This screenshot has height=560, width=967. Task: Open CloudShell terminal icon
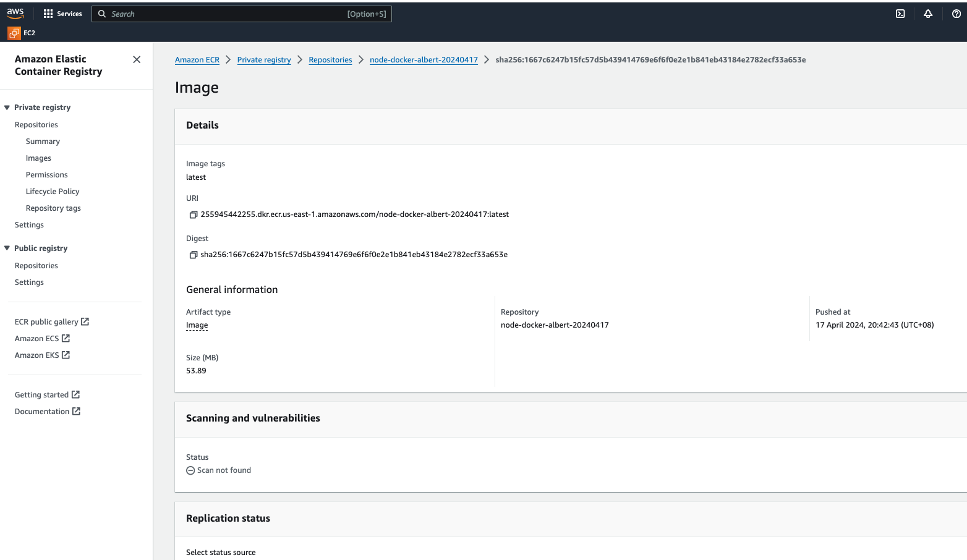pos(900,14)
